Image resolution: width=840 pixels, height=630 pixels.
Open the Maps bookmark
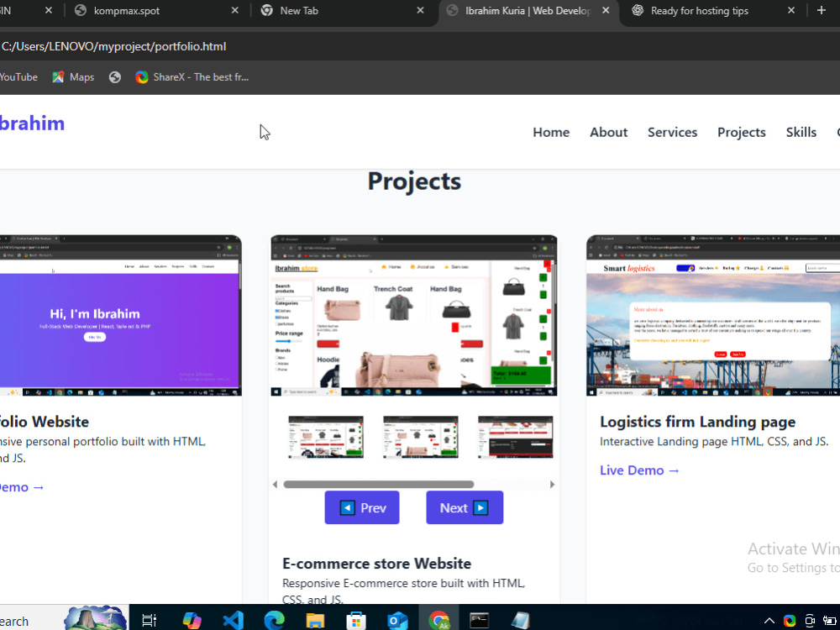coord(73,77)
